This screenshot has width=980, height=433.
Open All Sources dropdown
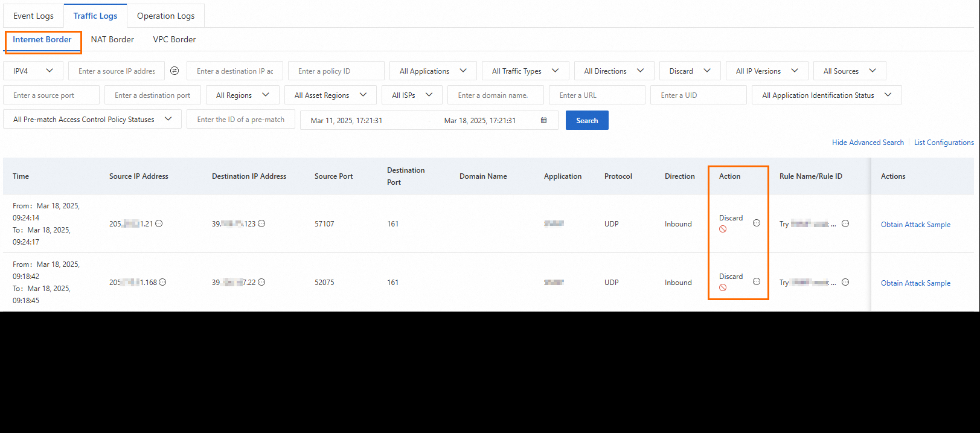point(850,71)
